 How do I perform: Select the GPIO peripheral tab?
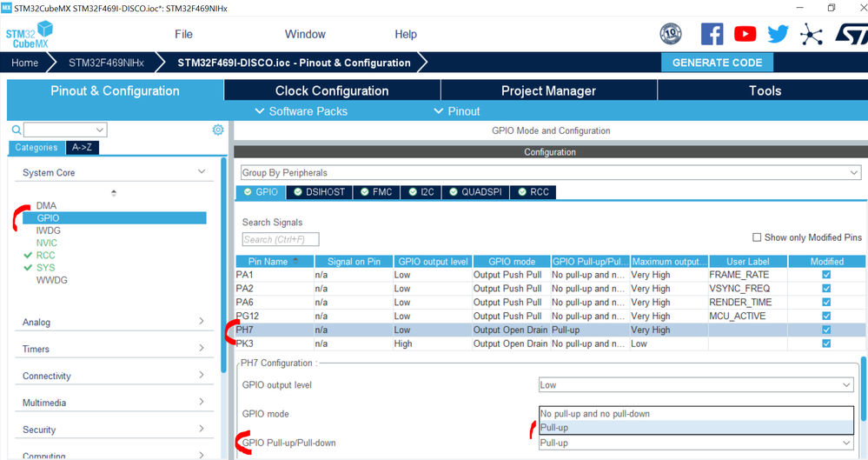pyautogui.click(x=261, y=192)
